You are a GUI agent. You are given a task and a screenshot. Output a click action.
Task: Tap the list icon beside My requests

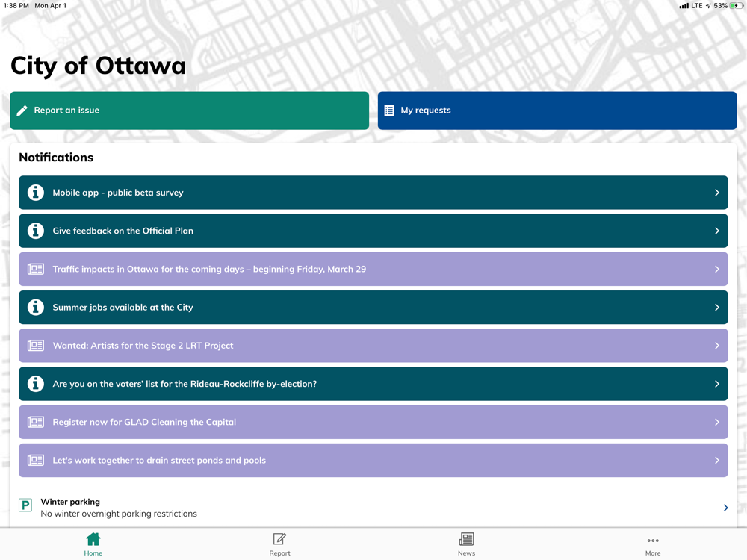(x=389, y=111)
